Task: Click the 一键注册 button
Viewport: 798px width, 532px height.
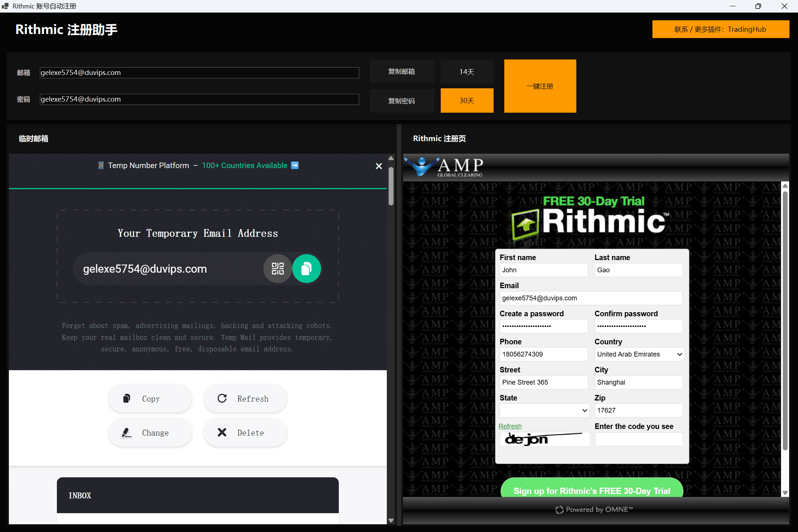Action: click(540, 86)
